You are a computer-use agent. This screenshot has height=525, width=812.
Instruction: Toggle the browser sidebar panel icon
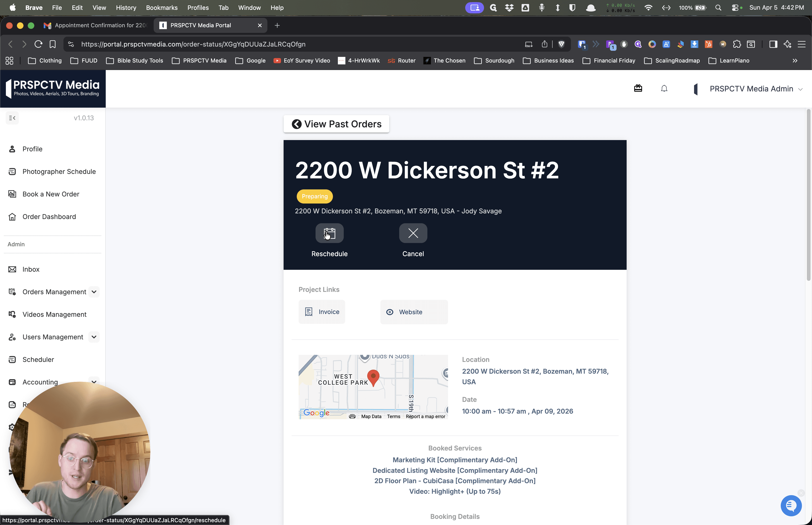point(773,44)
